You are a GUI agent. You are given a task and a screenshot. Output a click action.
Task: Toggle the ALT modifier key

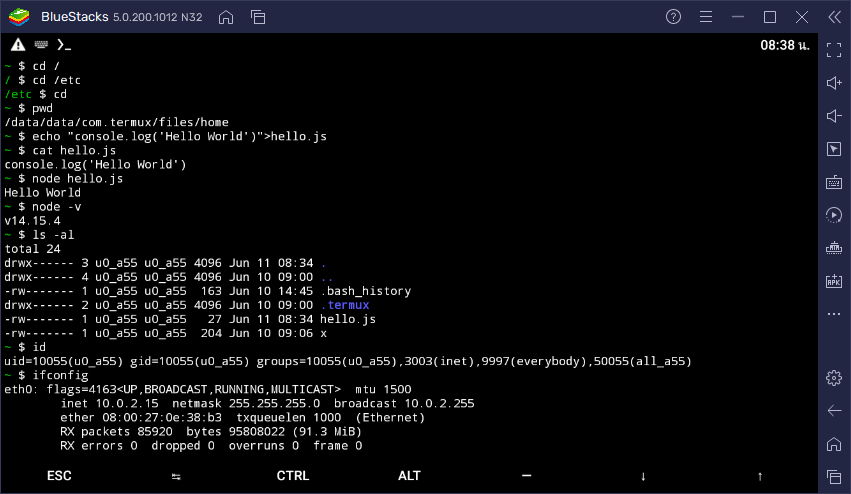coord(409,476)
